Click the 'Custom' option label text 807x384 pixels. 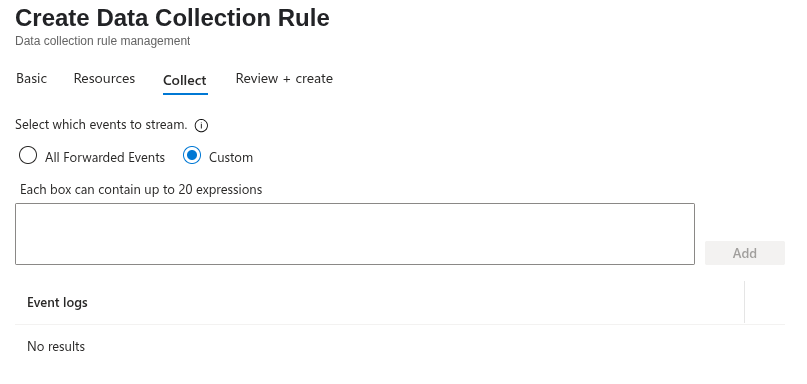coord(231,157)
